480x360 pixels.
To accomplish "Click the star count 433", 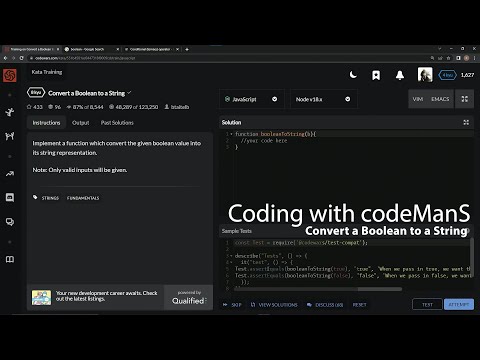I will point(35,107).
